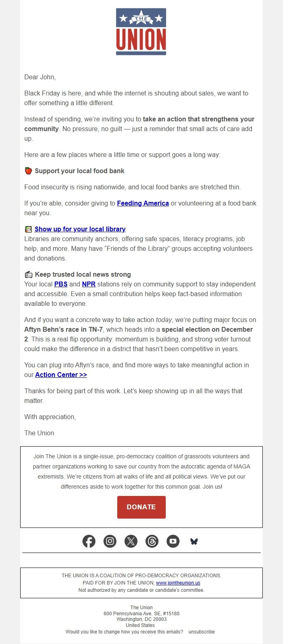The image size is (283, 644).
Task: Click the books emoji near library heading
Action: pyautogui.click(x=28, y=229)
